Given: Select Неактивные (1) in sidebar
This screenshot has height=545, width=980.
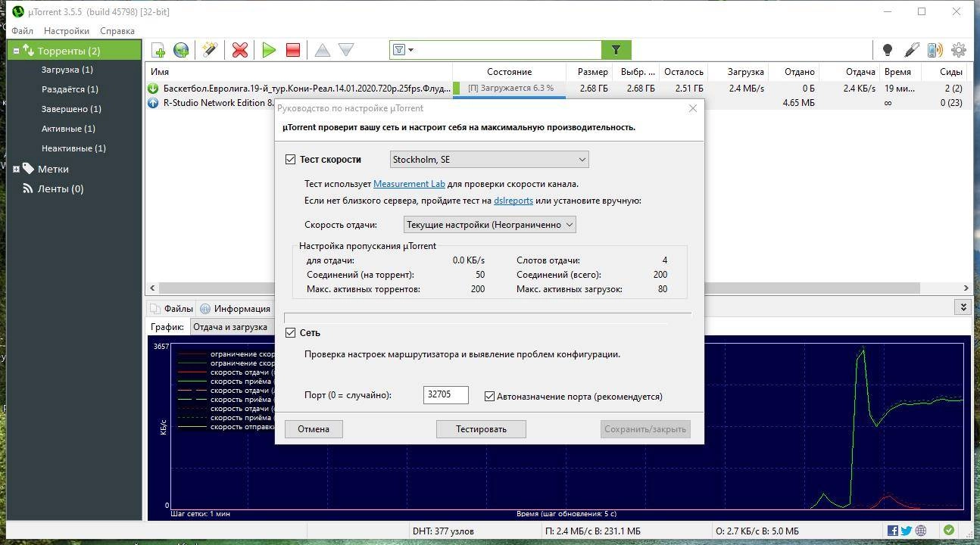Looking at the screenshot, I should click(x=73, y=148).
